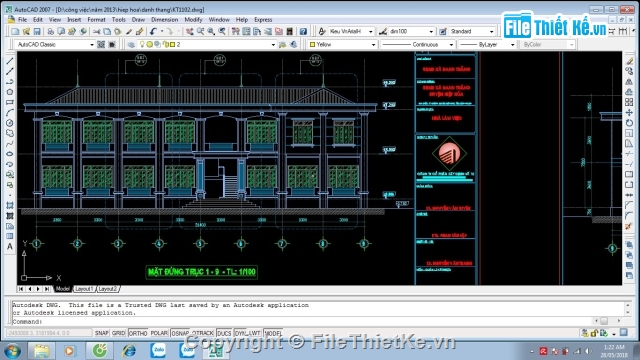Screen dimensions: 640x360
Task: Open the Windows Start button
Action: (x=12, y=351)
